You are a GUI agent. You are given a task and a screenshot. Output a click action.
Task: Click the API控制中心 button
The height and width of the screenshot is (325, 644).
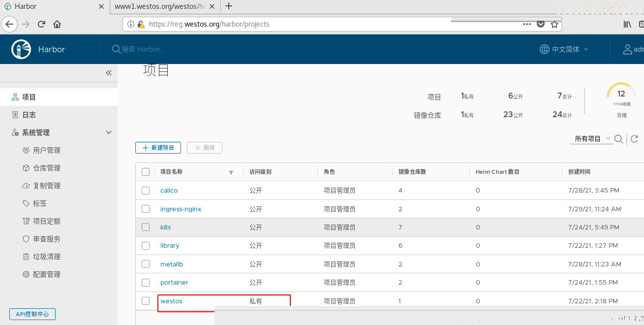pyautogui.click(x=32, y=314)
